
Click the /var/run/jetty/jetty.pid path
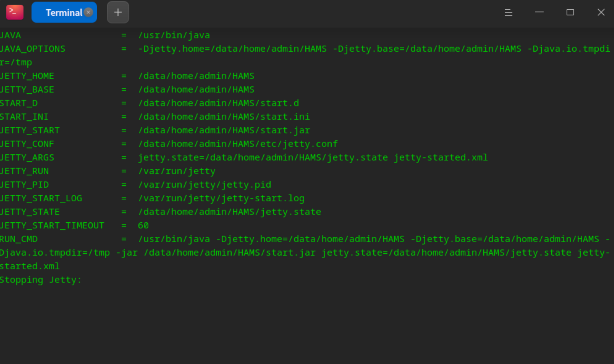point(205,185)
